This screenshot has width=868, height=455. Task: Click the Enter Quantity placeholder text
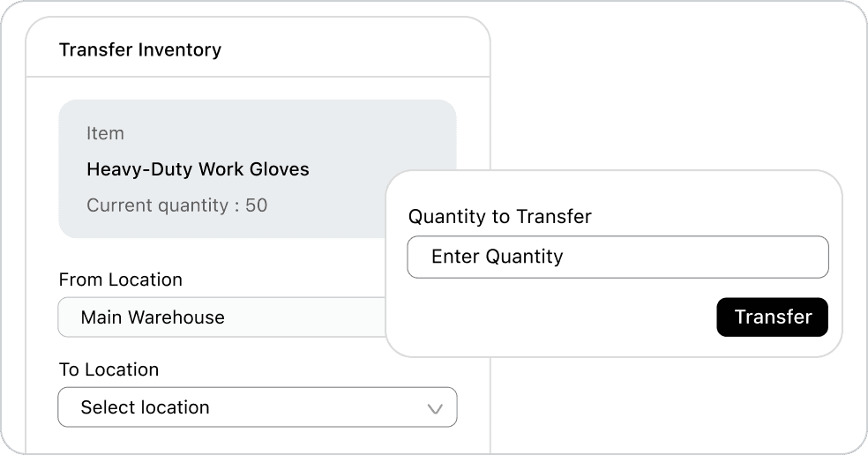(x=497, y=257)
